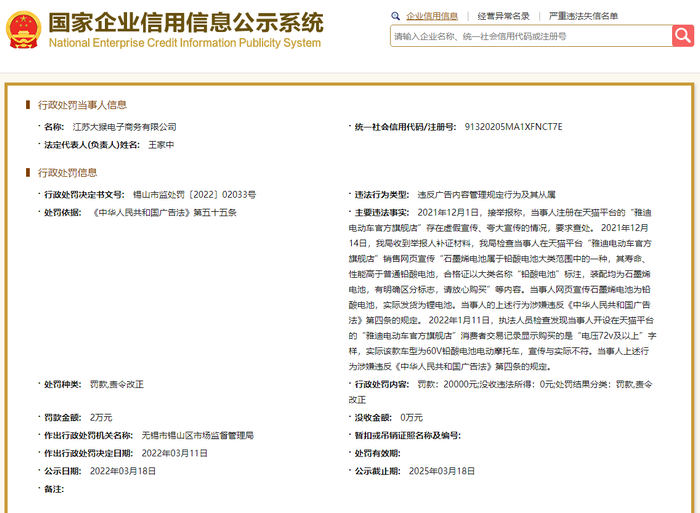Click the decision date 2022年03月11日
Image resolution: width=700 pixels, height=513 pixels.
[175, 453]
